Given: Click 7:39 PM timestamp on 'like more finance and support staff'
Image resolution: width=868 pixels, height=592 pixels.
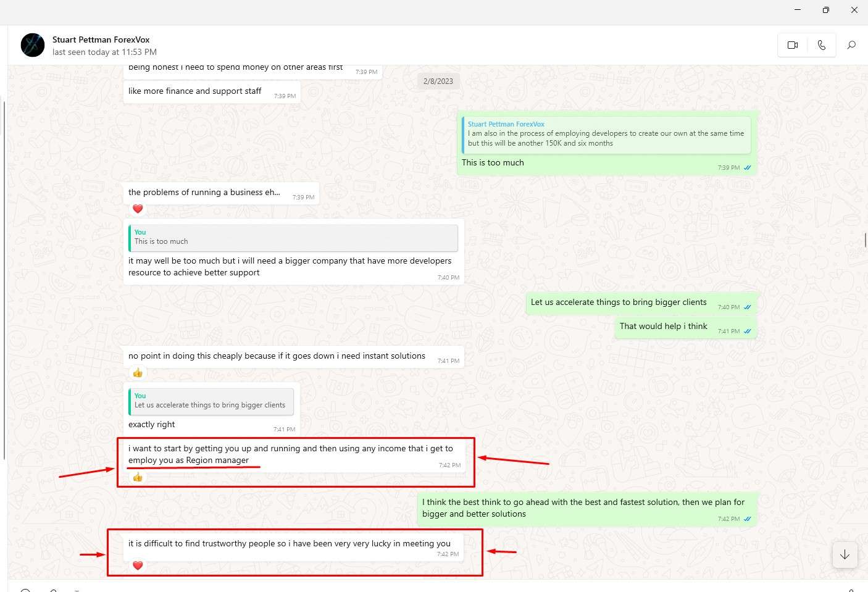Looking at the screenshot, I should [285, 96].
